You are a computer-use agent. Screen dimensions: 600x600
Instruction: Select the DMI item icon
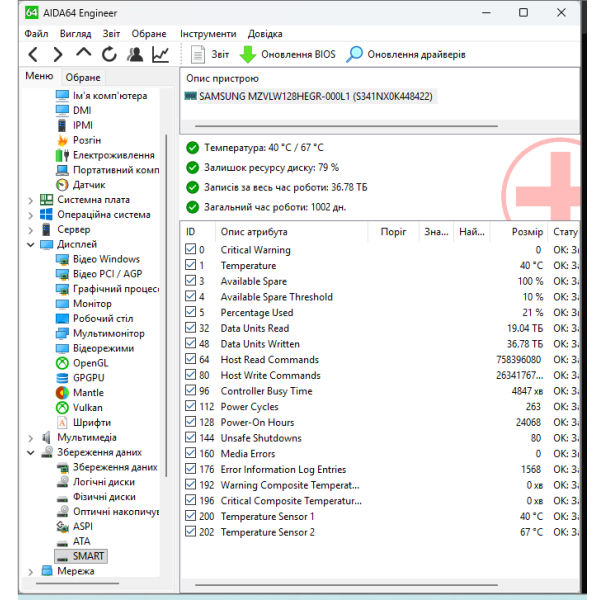click(62, 110)
